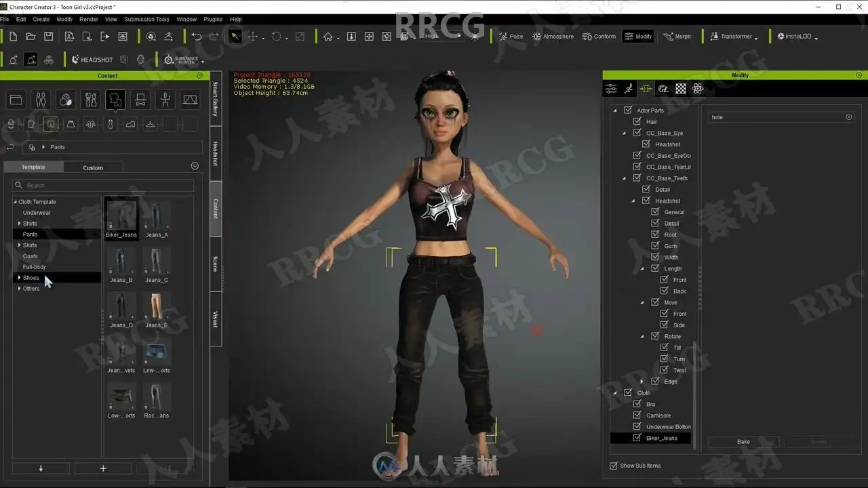Toggle the Hair checkbox
The image size is (868, 488).
click(x=637, y=121)
